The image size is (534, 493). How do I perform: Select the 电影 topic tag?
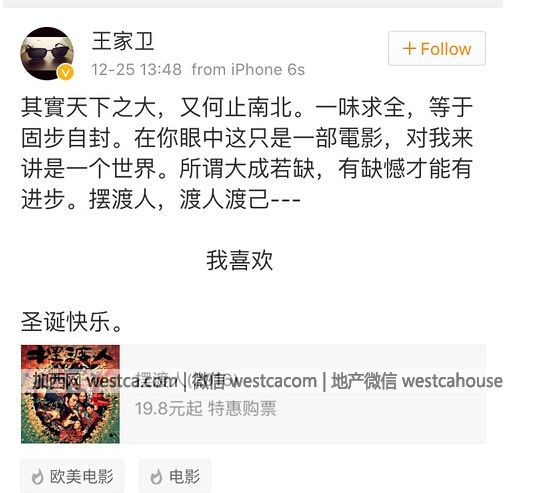click(175, 476)
